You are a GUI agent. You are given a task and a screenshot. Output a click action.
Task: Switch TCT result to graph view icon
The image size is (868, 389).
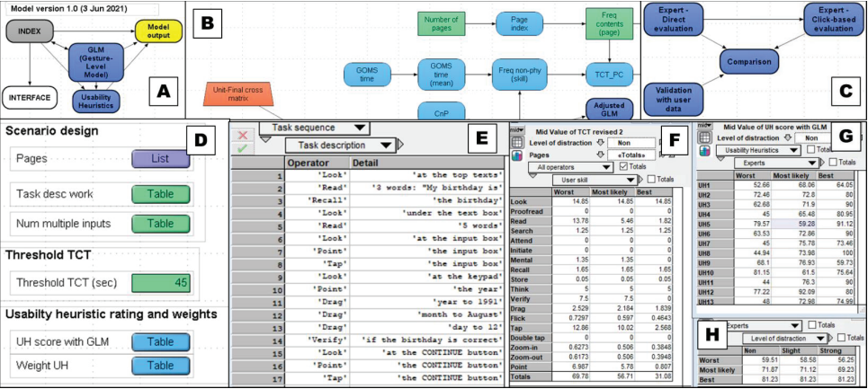tap(517, 155)
